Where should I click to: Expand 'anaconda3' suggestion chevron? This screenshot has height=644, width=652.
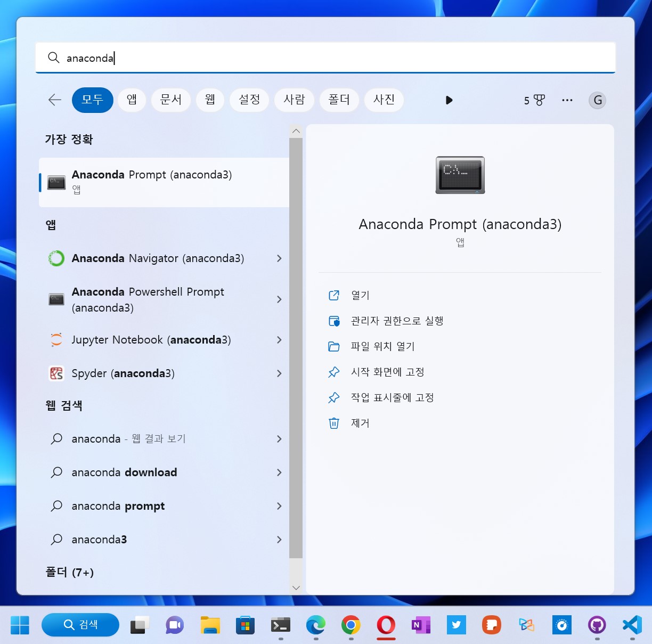click(x=279, y=540)
